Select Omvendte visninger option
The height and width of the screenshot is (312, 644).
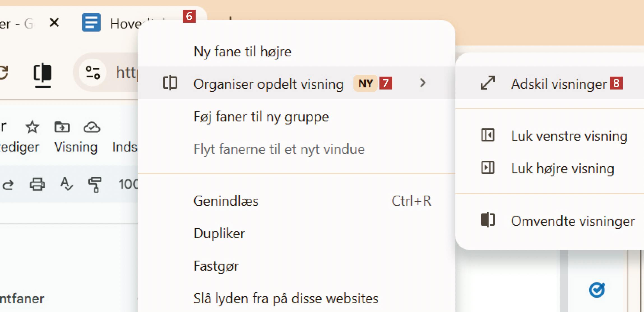click(573, 221)
